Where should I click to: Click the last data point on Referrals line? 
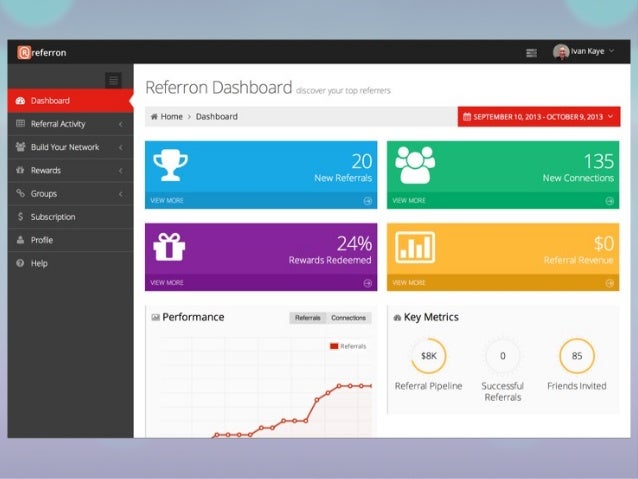(x=371, y=386)
